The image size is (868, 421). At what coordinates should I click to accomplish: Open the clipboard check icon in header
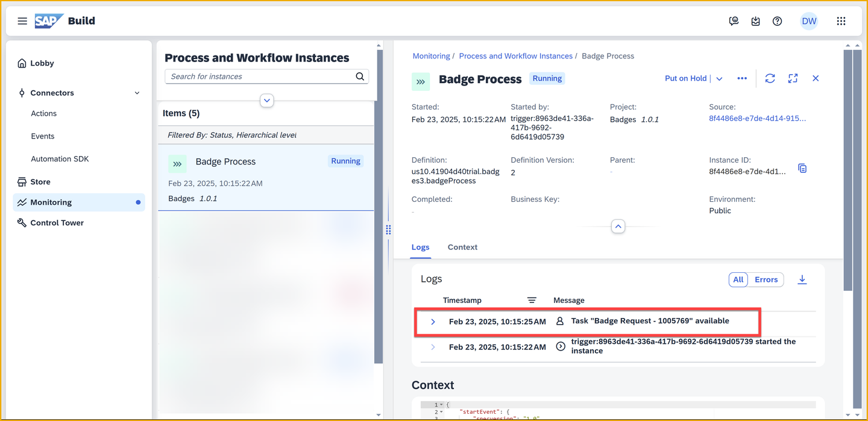756,21
